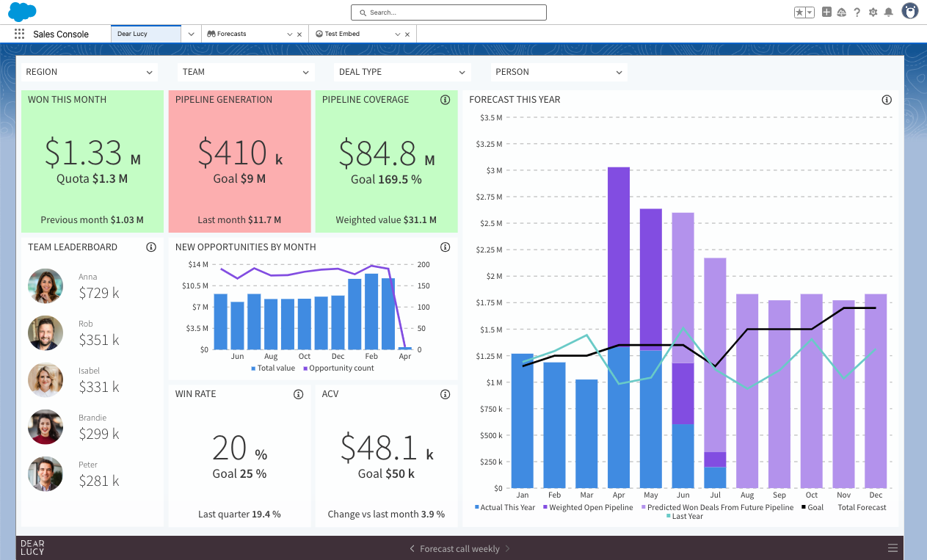Show info for Forecast This Year chart
This screenshot has width=927, height=560.
(887, 100)
